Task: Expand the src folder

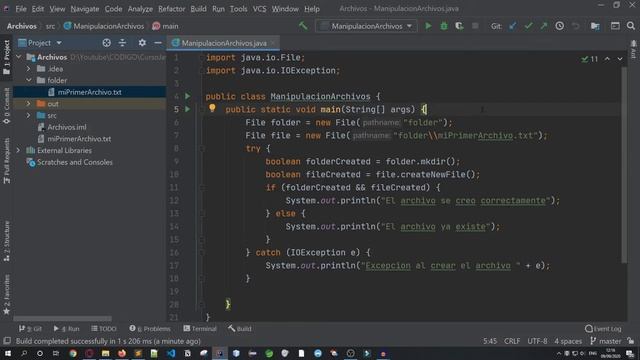Action: [29, 116]
